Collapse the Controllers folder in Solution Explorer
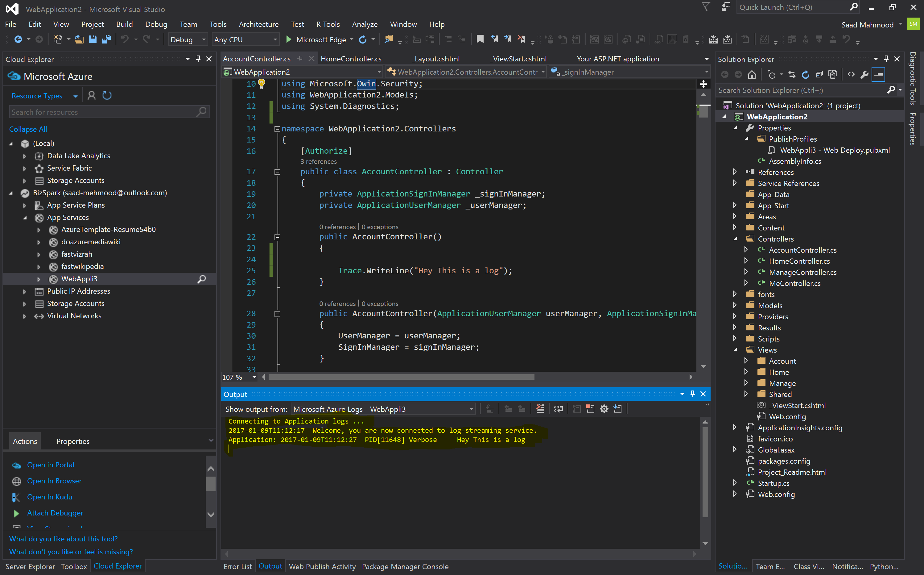Image resolution: width=924 pixels, height=575 pixels. click(x=735, y=239)
